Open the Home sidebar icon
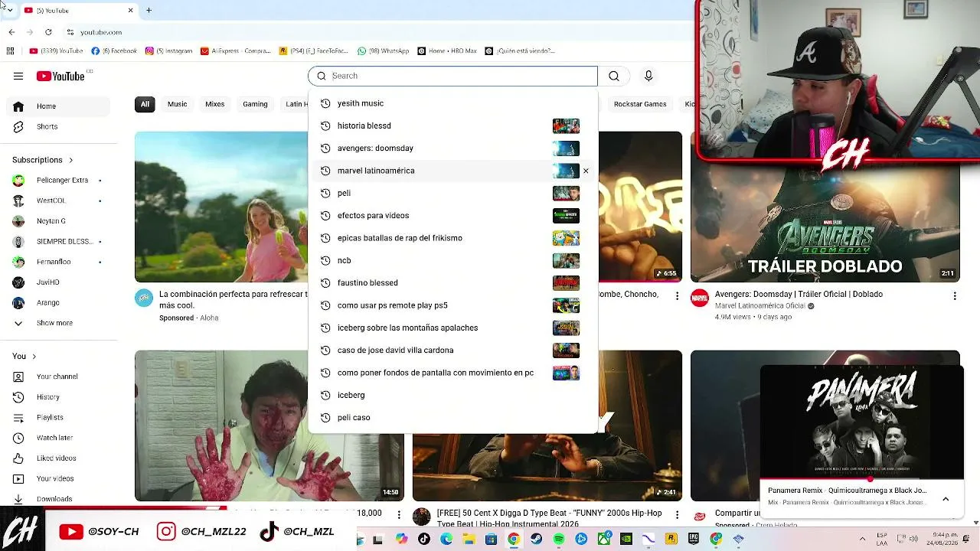 coord(18,106)
